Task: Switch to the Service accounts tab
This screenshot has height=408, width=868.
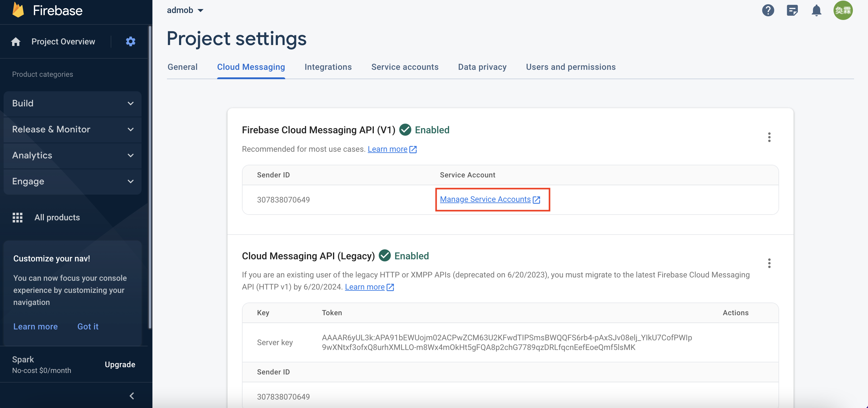Action: point(404,67)
